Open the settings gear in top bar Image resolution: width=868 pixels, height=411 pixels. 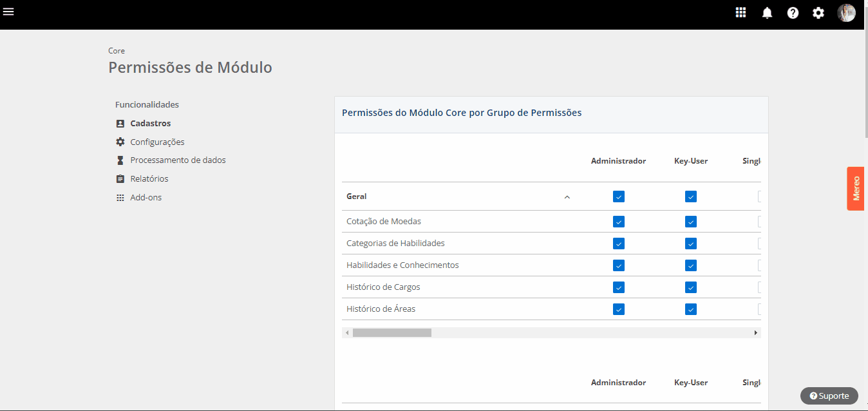point(818,13)
